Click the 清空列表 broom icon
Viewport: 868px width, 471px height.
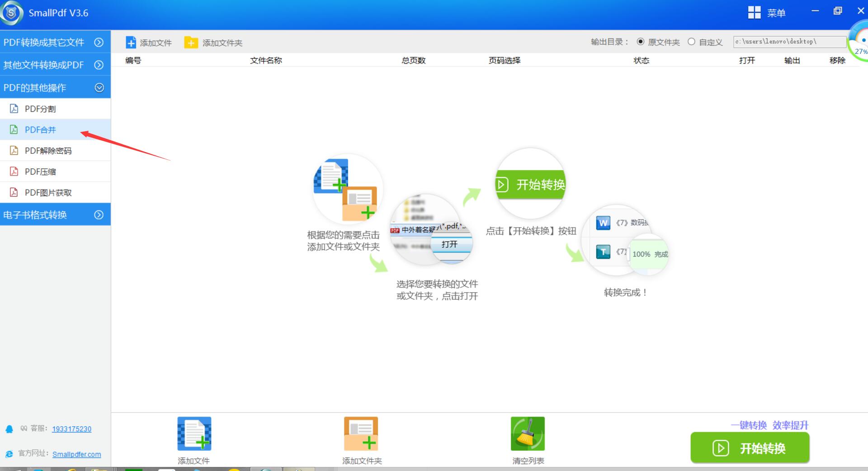point(528,433)
